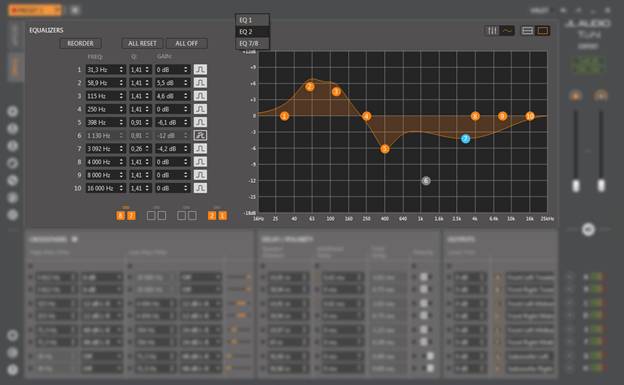
Task: Toggle orange channel 8 link box
Action: point(120,216)
